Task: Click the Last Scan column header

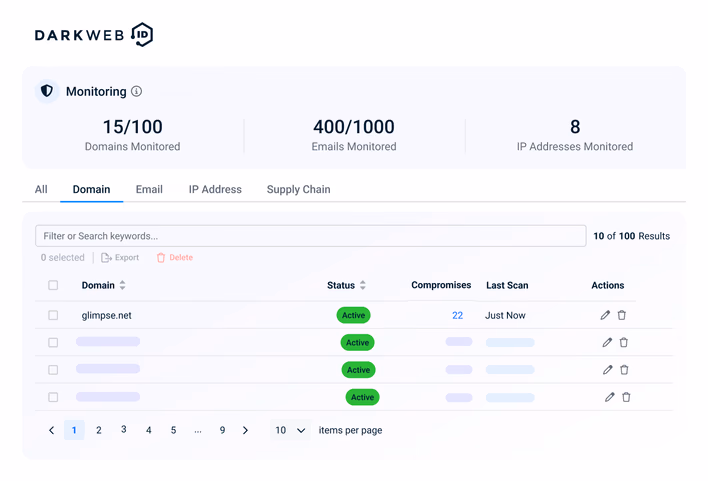Action: [x=507, y=285]
